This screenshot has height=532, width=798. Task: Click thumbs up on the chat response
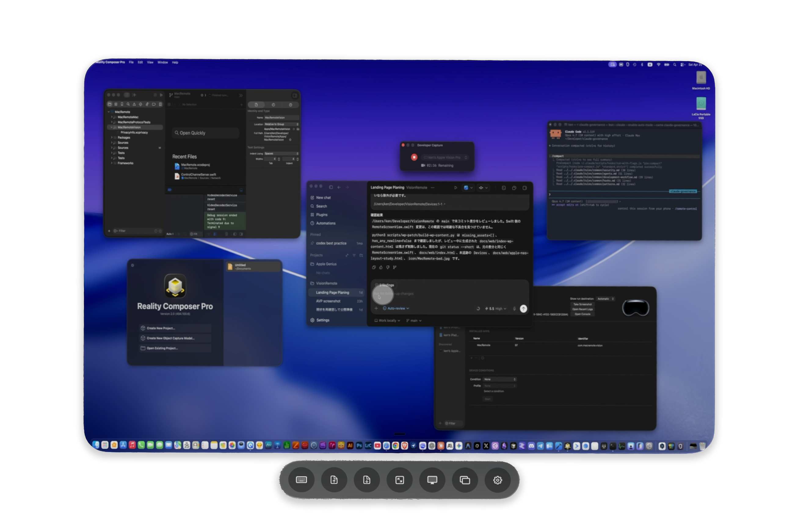coord(381,267)
